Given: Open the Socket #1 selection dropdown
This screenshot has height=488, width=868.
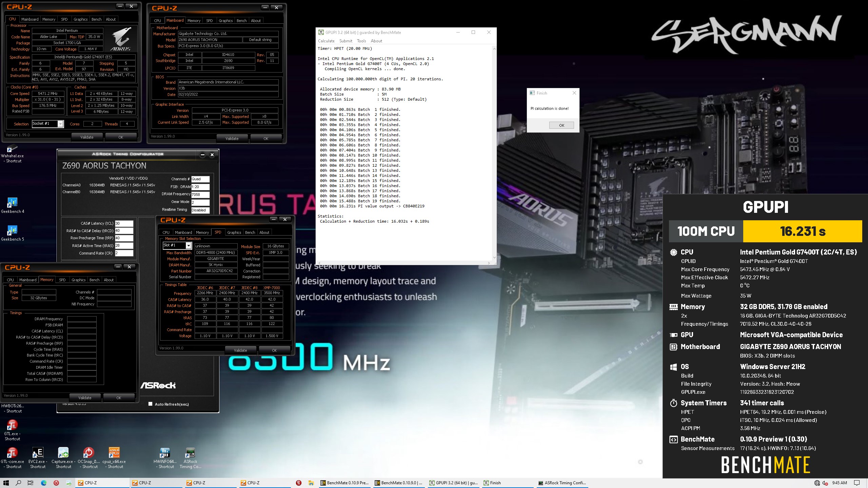Looking at the screenshot, I should (x=60, y=124).
